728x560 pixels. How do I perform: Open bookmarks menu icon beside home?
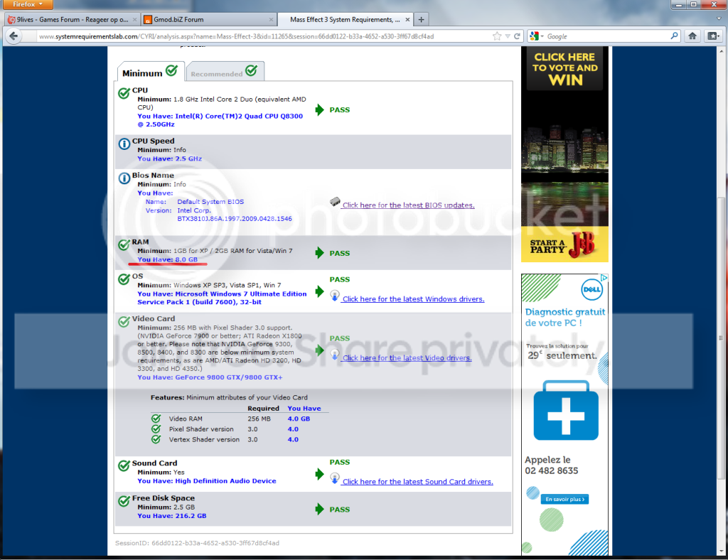[x=713, y=36]
